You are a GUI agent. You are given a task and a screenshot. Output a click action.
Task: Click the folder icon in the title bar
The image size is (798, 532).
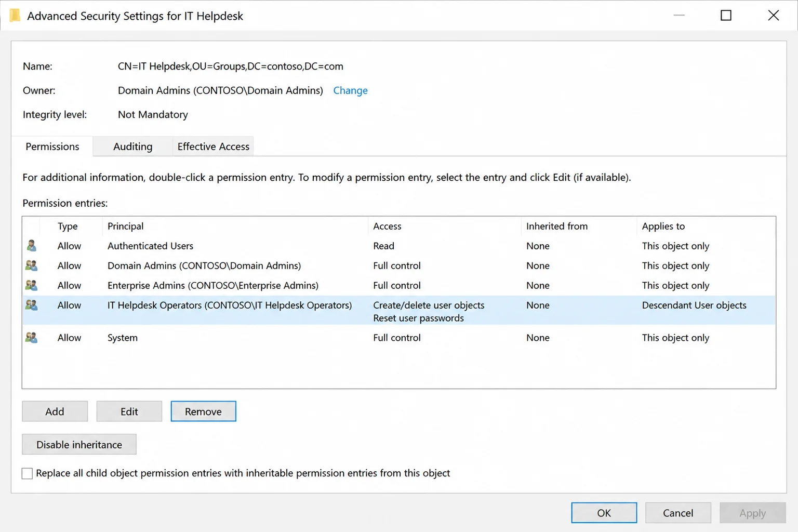click(x=15, y=16)
